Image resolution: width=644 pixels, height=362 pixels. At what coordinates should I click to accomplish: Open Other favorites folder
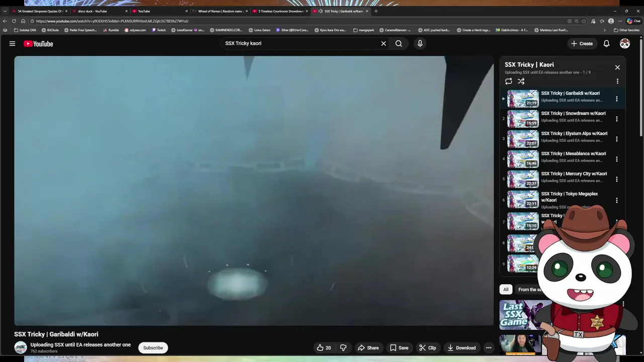tap(626, 30)
